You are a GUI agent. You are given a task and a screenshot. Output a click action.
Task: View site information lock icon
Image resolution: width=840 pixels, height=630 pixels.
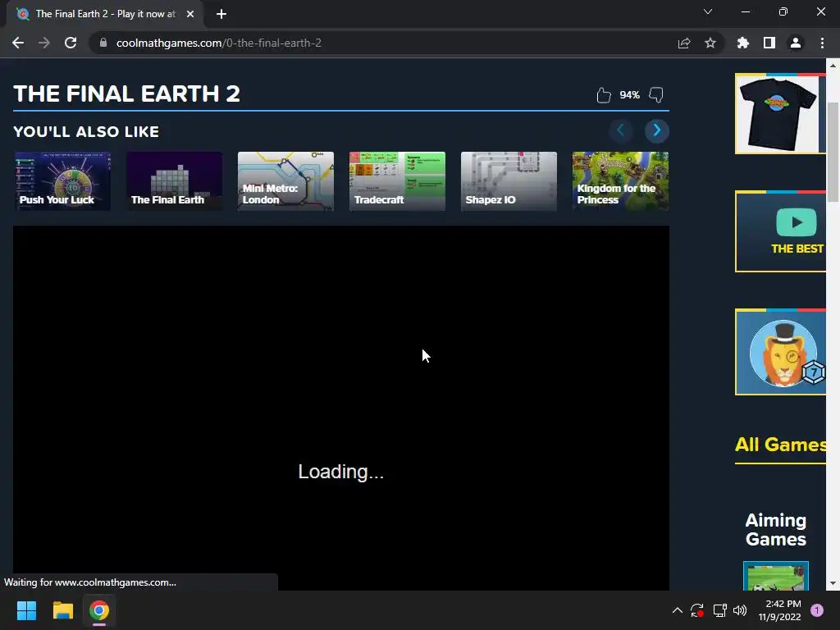(x=103, y=43)
